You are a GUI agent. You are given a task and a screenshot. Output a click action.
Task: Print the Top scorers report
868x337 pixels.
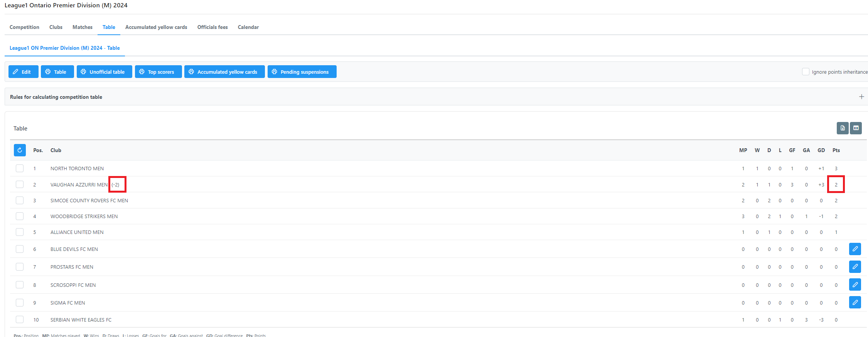(x=158, y=72)
